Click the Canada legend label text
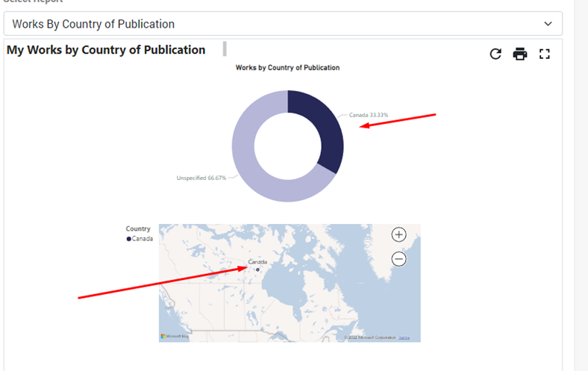This screenshot has height=371, width=588. (x=143, y=239)
